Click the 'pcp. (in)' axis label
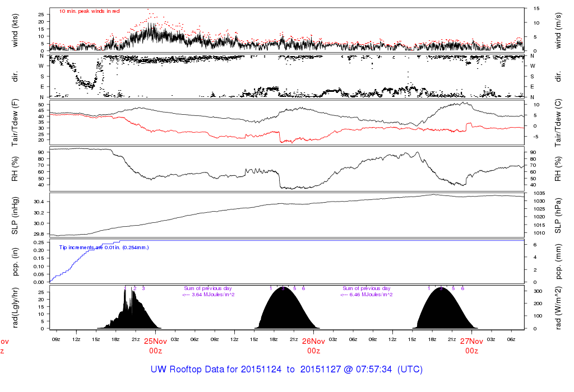Screen dimensions: 574x392 pyautogui.click(x=15, y=262)
